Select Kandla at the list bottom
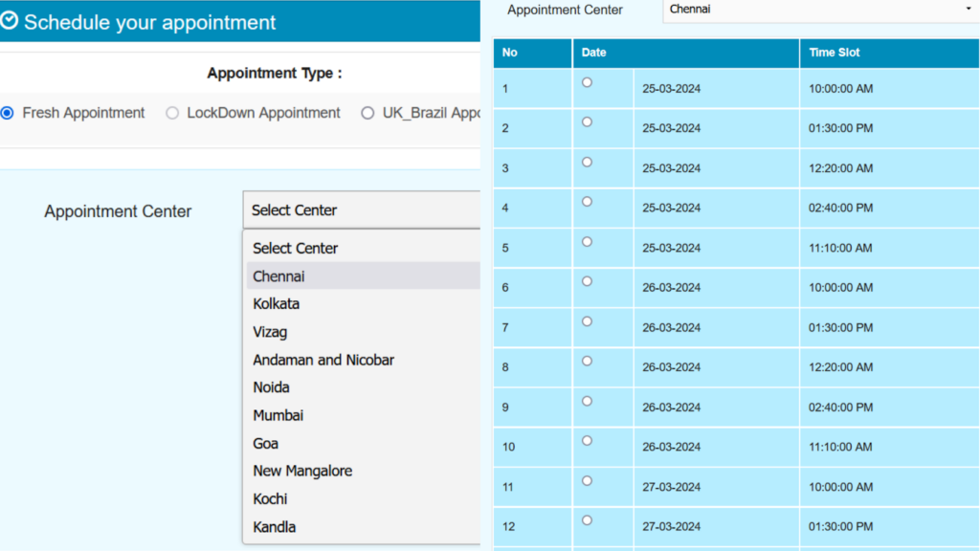Screen dimensions: 980x551 point(275,527)
